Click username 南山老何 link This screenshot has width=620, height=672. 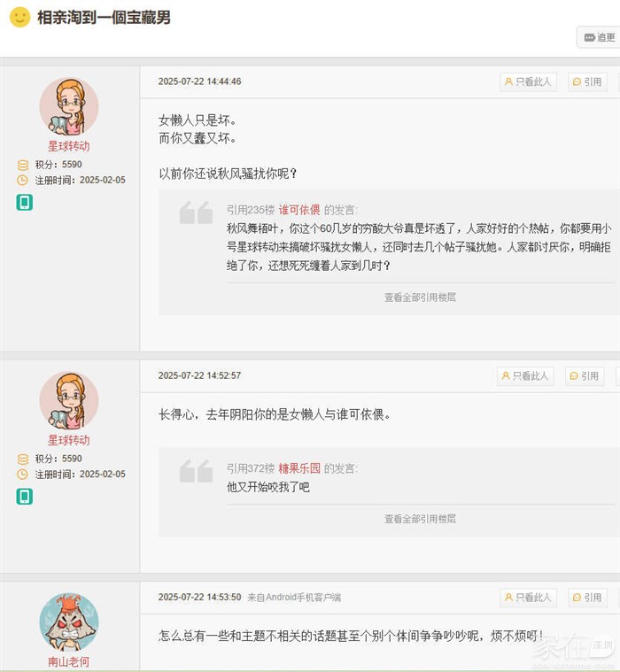pyautogui.click(x=68, y=661)
